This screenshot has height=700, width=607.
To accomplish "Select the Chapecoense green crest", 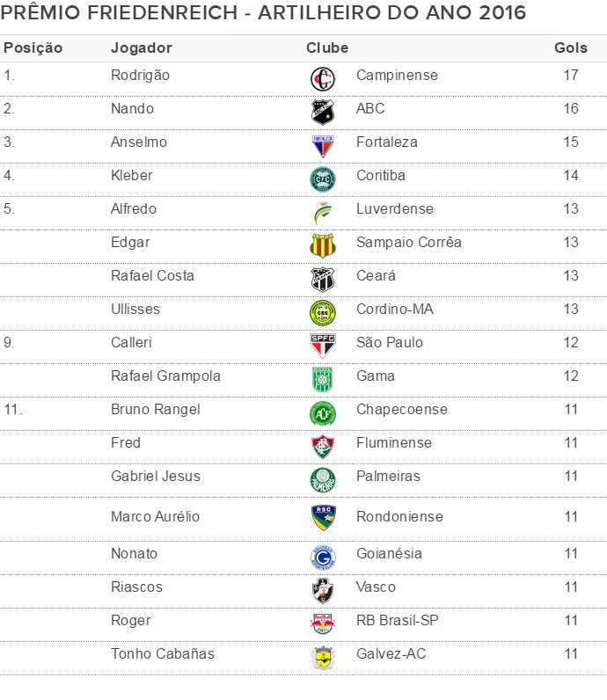I will 323,412.
